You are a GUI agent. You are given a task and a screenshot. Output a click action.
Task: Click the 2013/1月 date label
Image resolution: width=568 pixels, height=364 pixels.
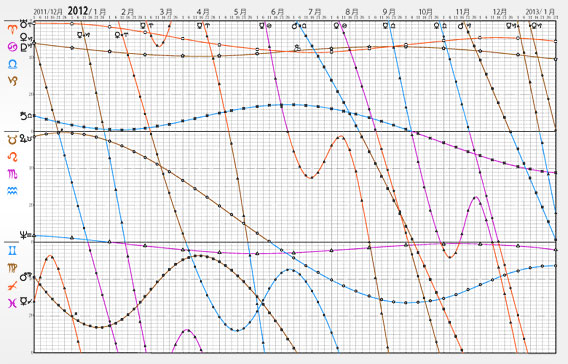pyautogui.click(x=539, y=12)
